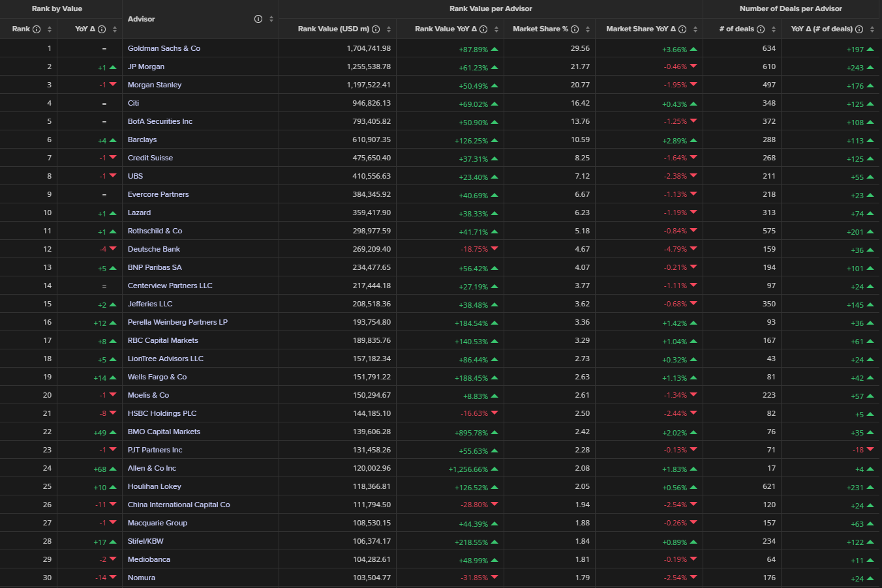The image size is (882, 588).
Task: Click the # of deals info icon
Action: 761,29
